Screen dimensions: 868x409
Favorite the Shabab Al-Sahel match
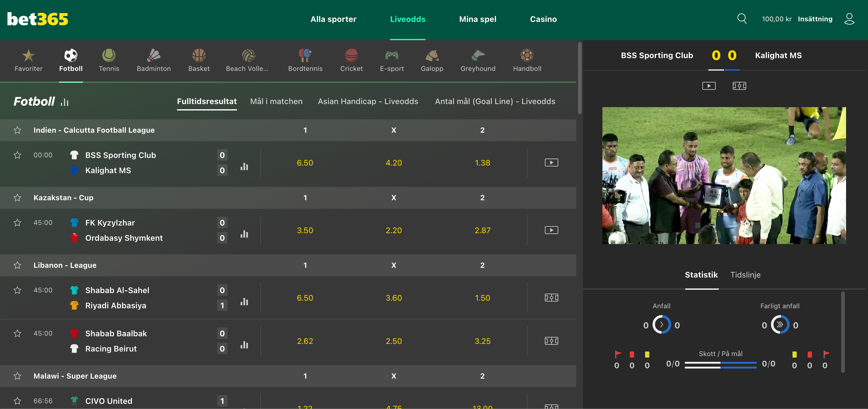17,290
